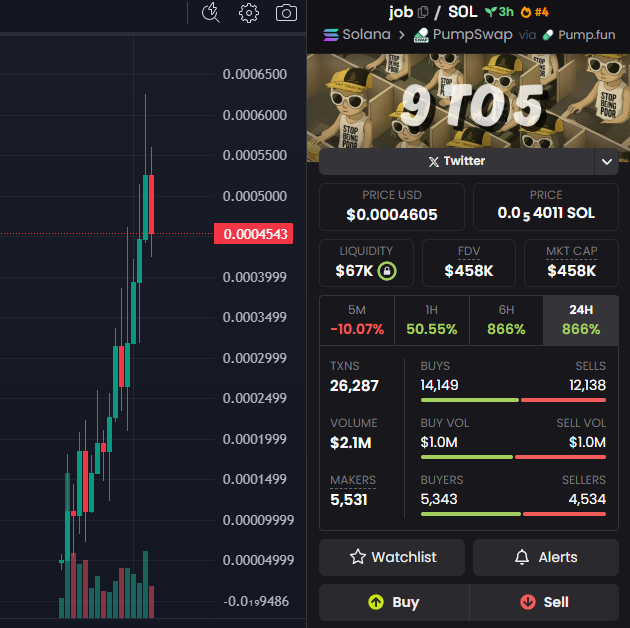
Task: Click the SELLERS value 4,534
Action: 587,499
